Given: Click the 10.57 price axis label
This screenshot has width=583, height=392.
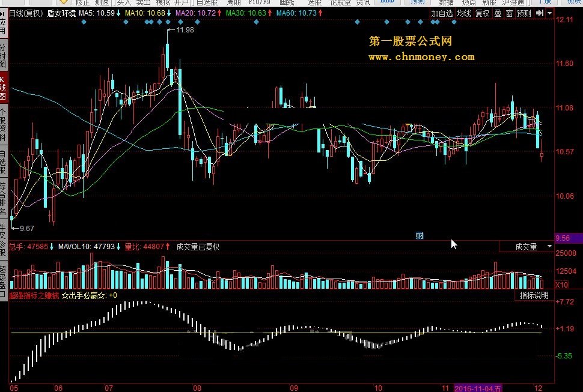Looking at the screenshot, I should tap(564, 151).
